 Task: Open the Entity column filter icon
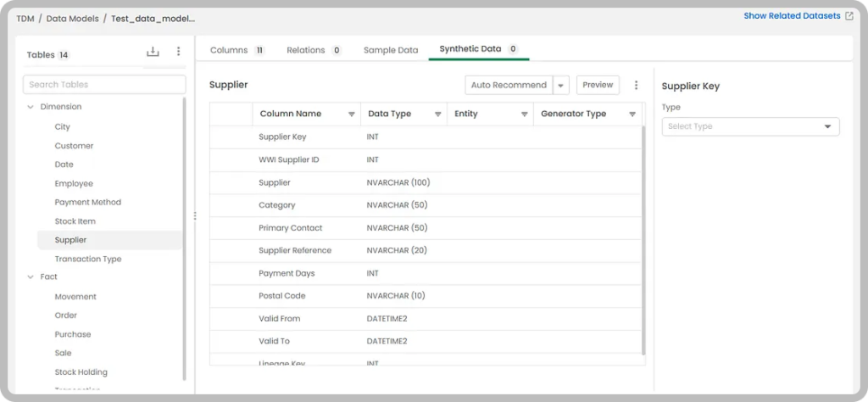tap(524, 114)
